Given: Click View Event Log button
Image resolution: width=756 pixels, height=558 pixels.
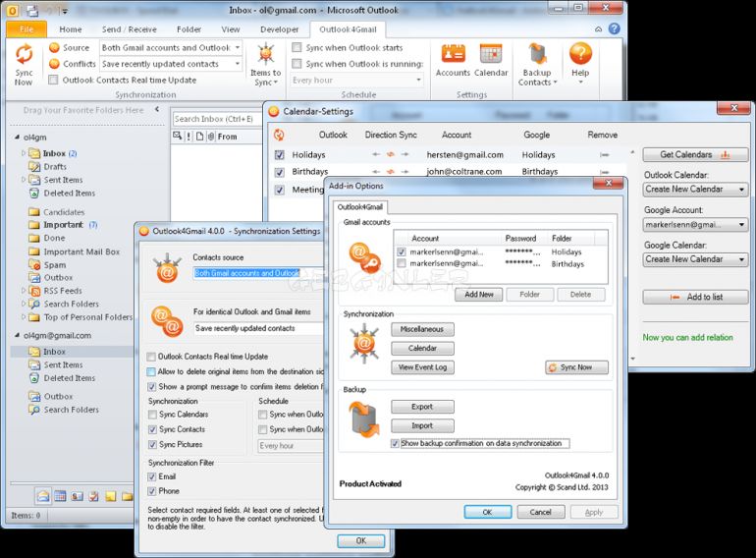Looking at the screenshot, I should (422, 367).
